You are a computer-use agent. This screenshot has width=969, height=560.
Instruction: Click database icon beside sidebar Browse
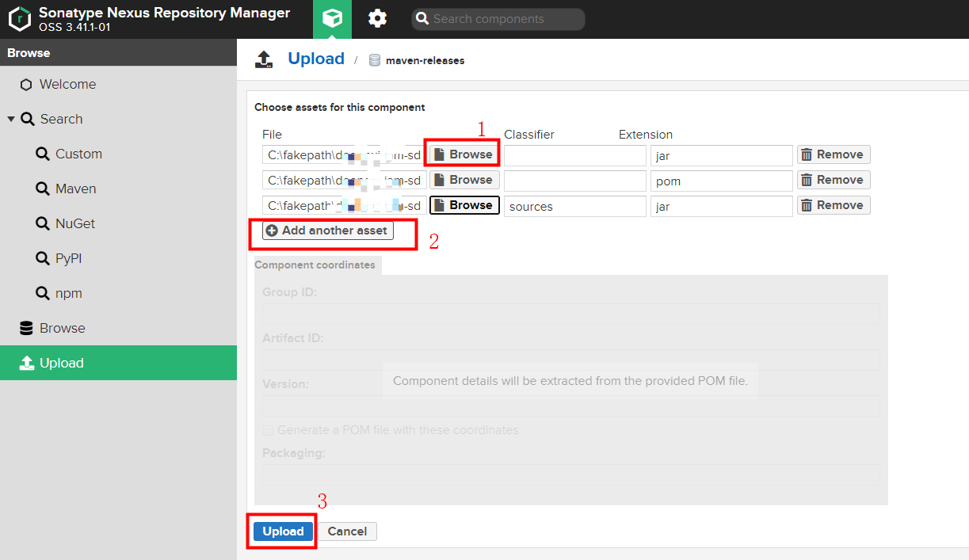[x=27, y=328]
